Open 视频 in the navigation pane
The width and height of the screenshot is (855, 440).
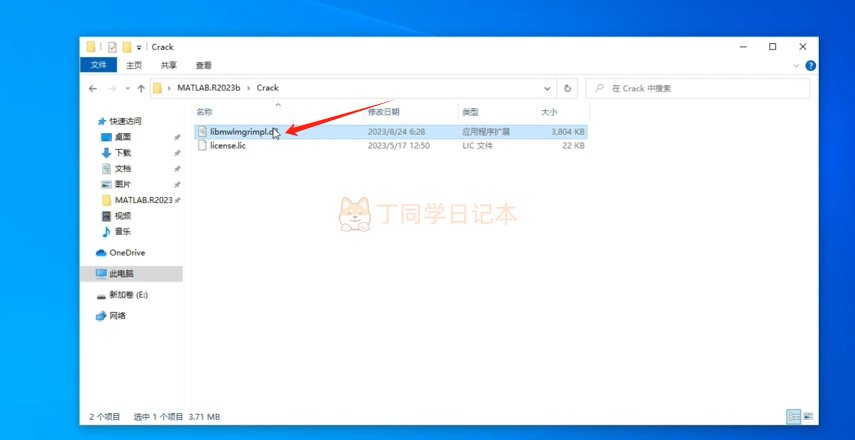123,216
